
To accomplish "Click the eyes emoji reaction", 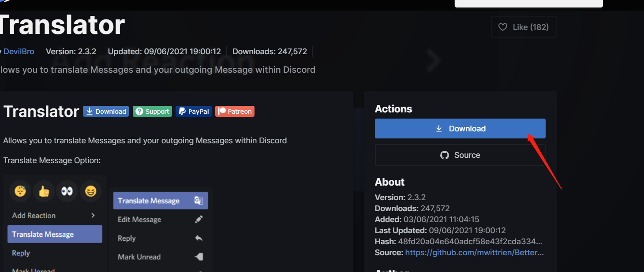I will [x=67, y=191].
